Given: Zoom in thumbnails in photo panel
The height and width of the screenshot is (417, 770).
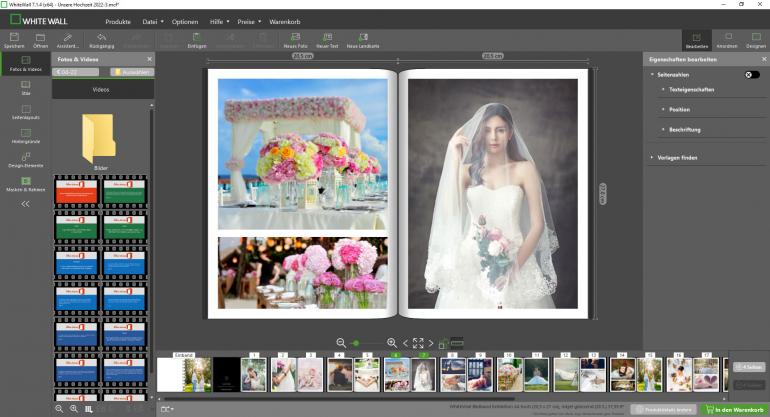Looking at the screenshot, I should [74, 409].
